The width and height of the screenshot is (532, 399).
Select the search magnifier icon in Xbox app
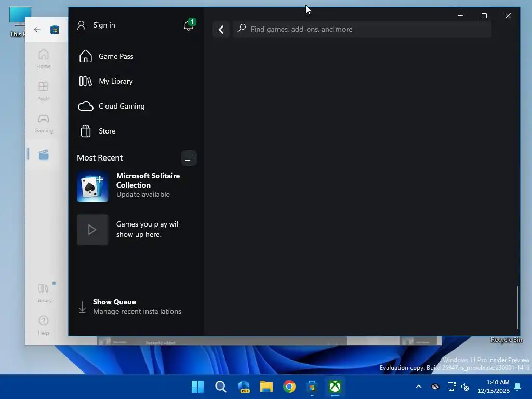click(x=242, y=28)
